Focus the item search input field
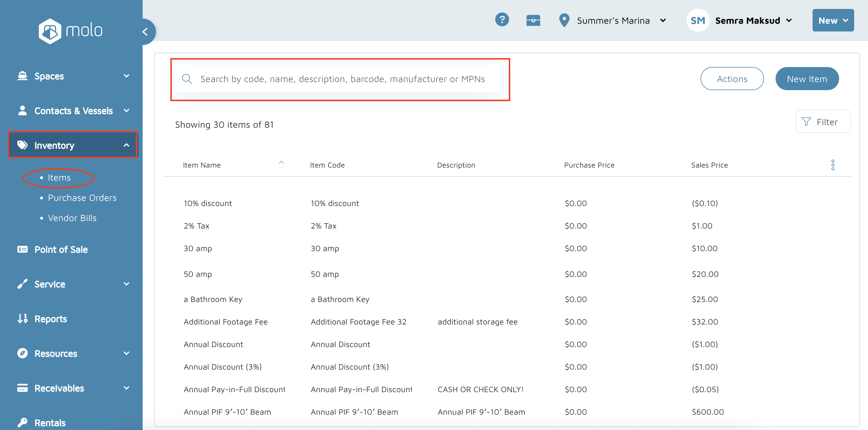 (x=342, y=79)
